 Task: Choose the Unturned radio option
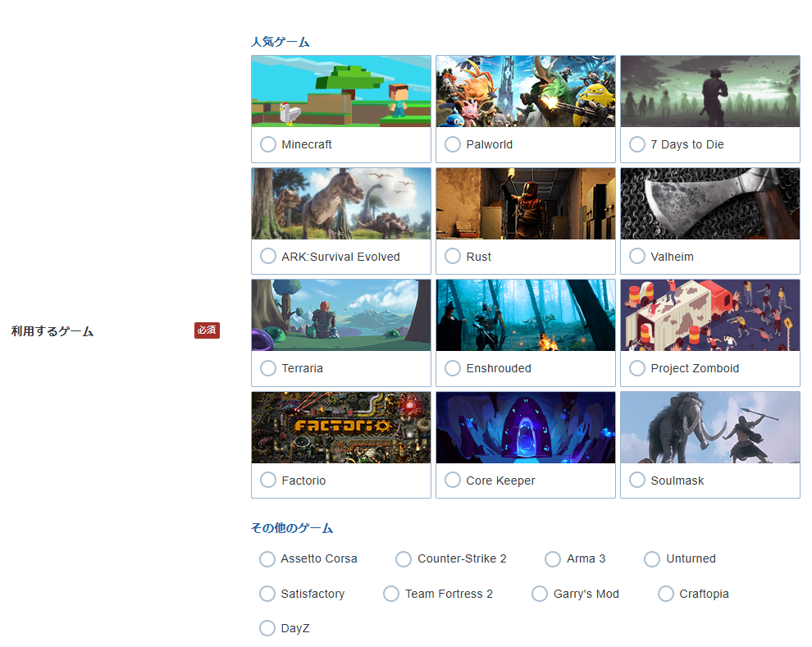pyautogui.click(x=652, y=559)
